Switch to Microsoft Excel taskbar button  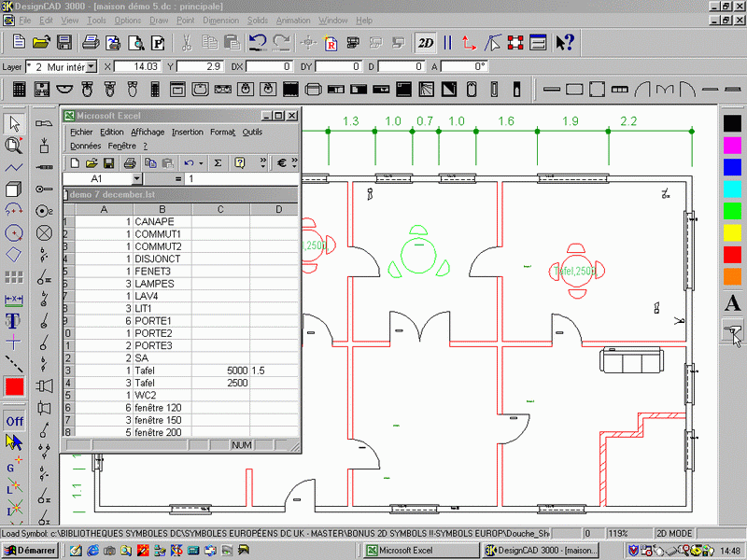pos(421,550)
